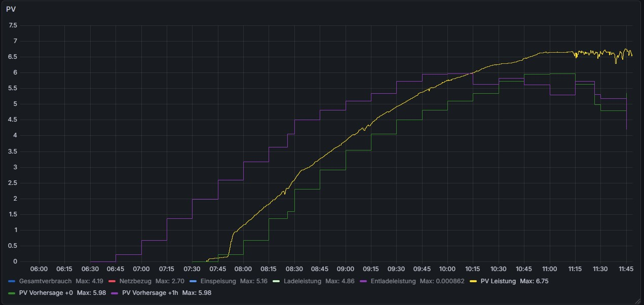Show only the PV Leistung series
This screenshot has width=644, height=305.
pyautogui.click(x=498, y=281)
